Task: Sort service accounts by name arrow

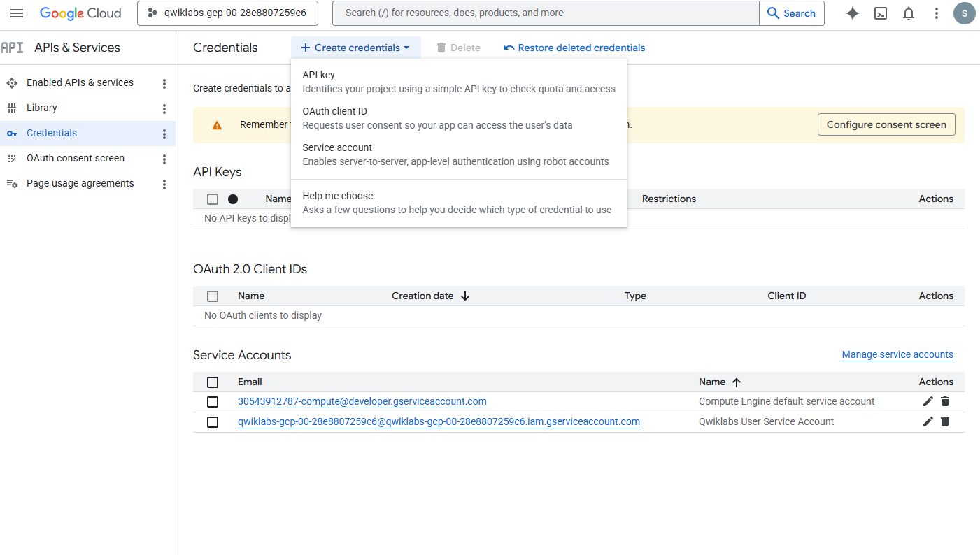Action: click(x=737, y=382)
